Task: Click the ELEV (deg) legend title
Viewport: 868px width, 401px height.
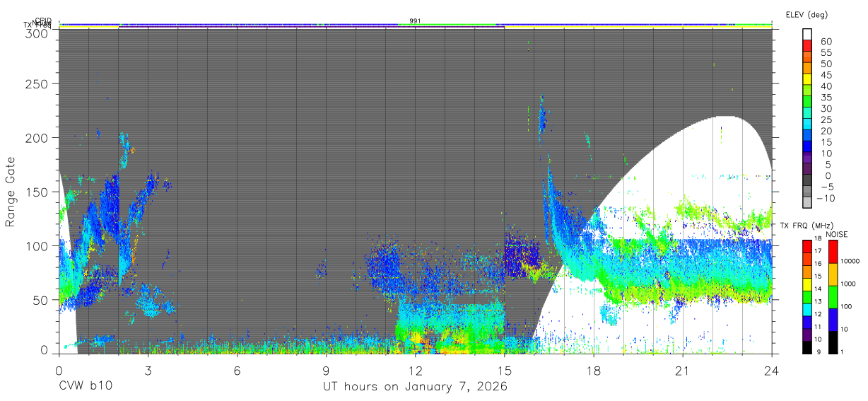Action: tap(807, 15)
